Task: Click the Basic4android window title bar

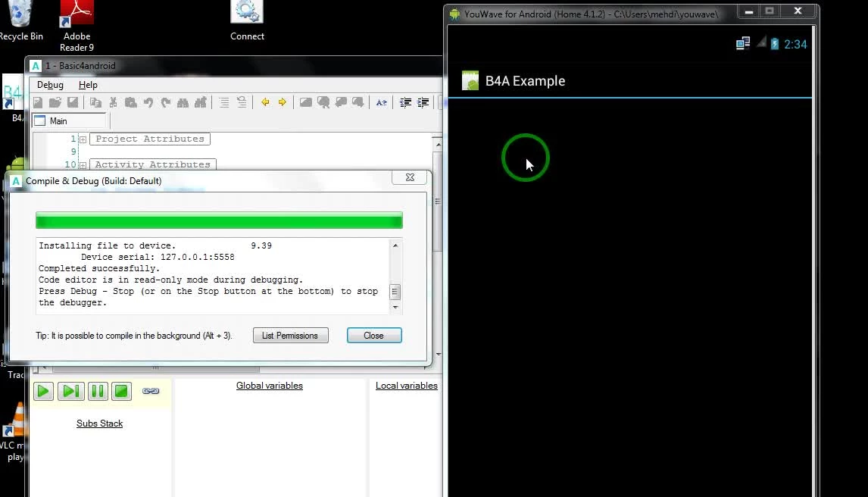Action: [235, 66]
